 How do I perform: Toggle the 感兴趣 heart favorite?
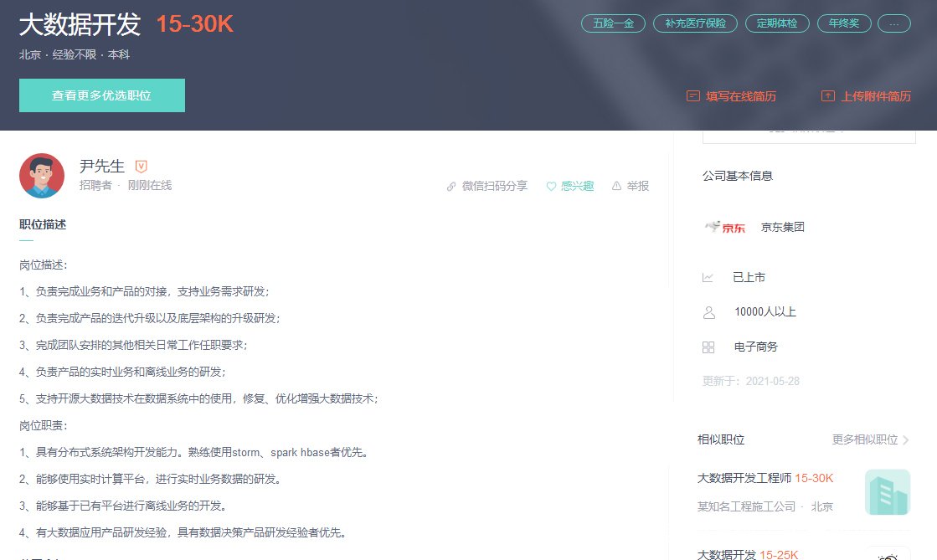(569, 186)
